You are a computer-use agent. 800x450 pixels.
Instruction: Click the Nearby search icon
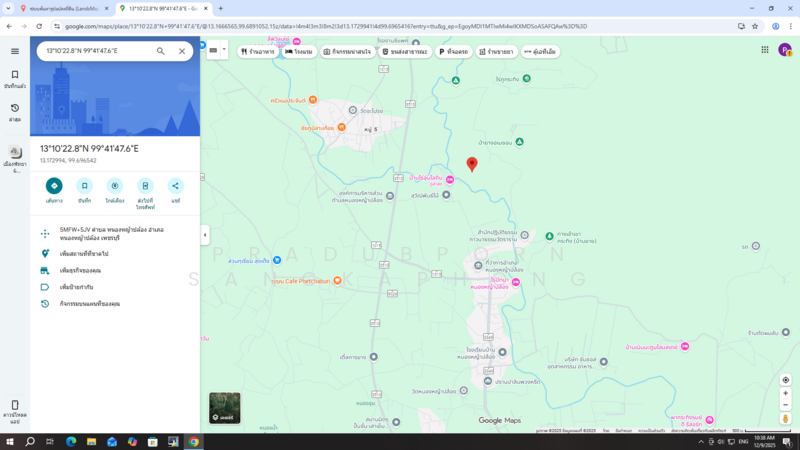(x=115, y=186)
